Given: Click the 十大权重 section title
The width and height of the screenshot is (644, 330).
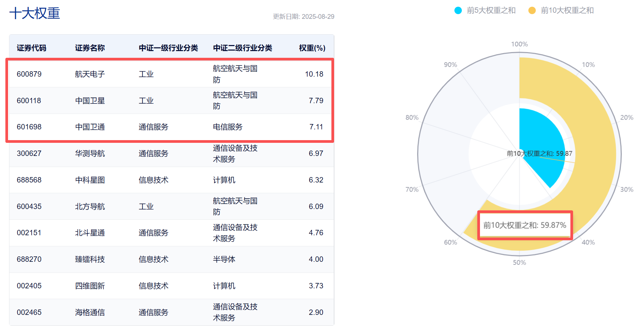Looking at the screenshot, I should 35,13.
